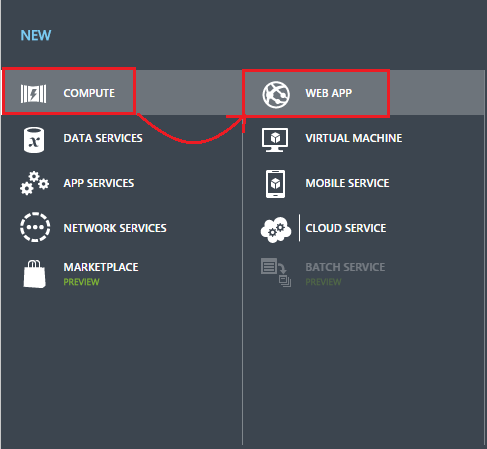Click the Marketplace shopping bag icon
The height and width of the screenshot is (449, 487).
pos(34,274)
